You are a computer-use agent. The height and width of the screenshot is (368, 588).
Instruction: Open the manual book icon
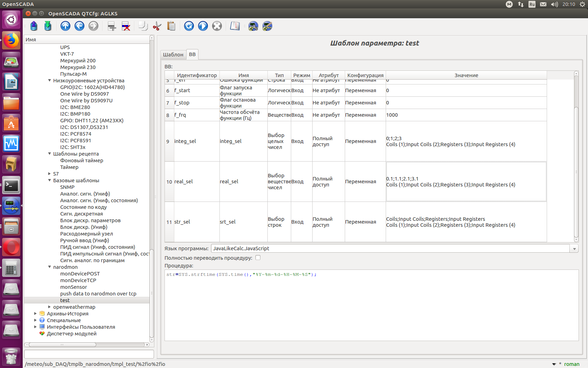click(235, 26)
